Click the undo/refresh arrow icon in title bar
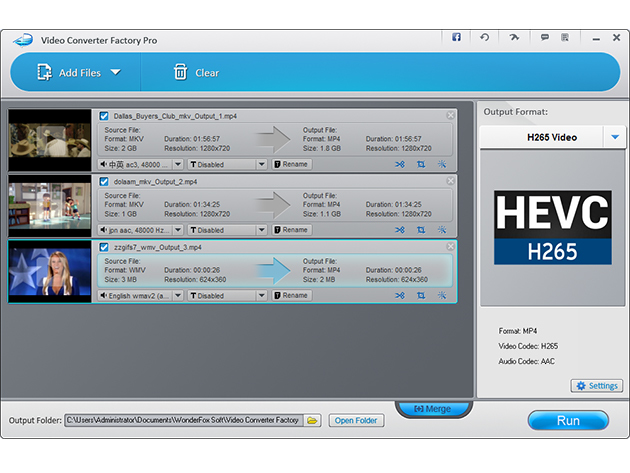This screenshot has height=473, width=630. click(485, 37)
